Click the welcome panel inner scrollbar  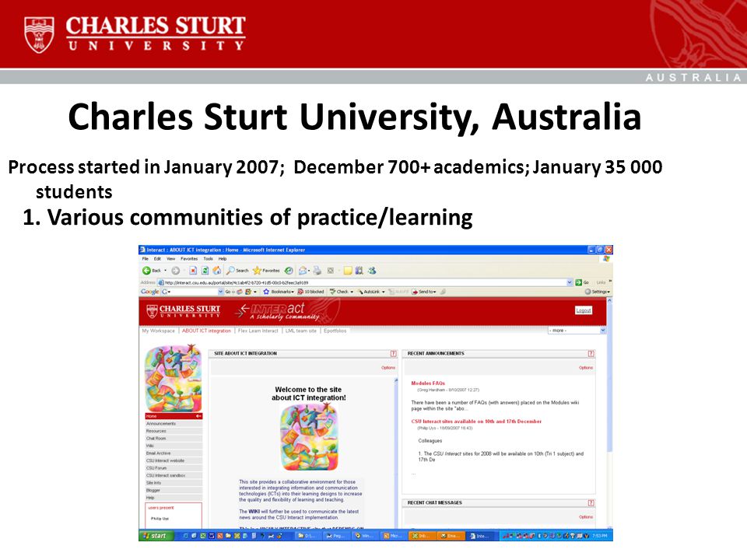[396, 453]
